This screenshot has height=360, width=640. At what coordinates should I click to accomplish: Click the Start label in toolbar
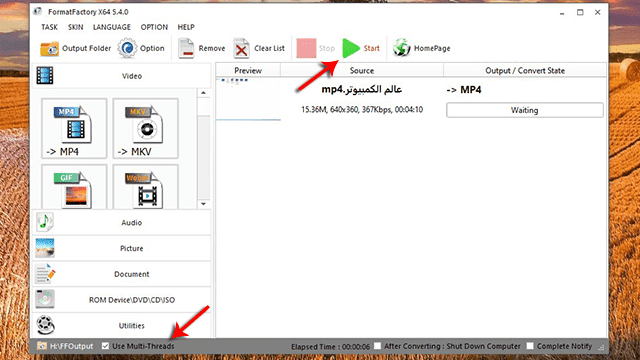coord(371,48)
